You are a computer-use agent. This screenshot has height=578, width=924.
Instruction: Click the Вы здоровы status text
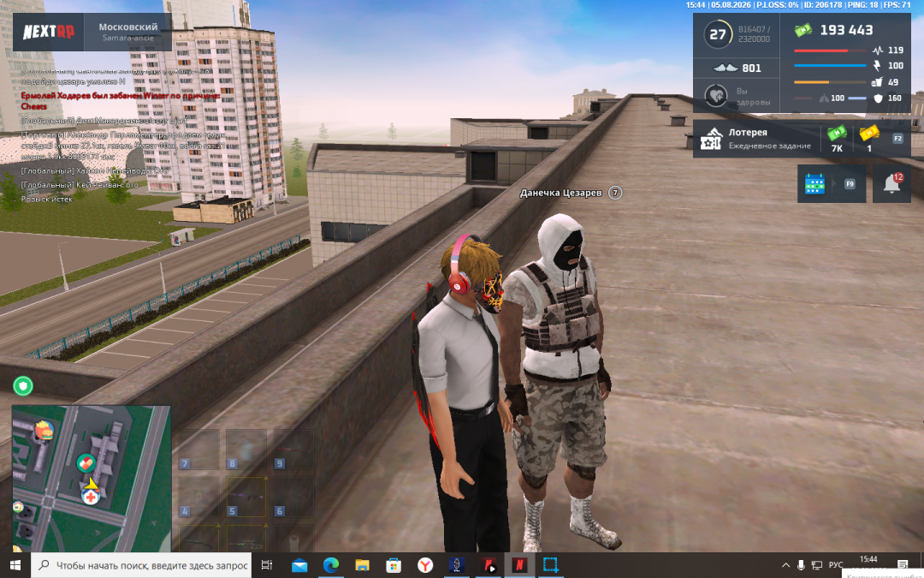pyautogui.click(x=753, y=96)
